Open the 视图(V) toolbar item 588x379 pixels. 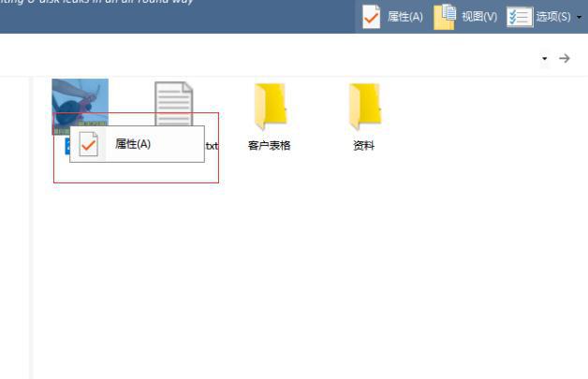tap(465, 17)
